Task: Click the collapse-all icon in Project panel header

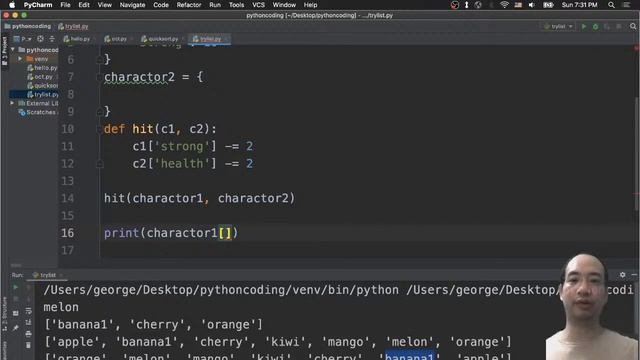Action: pos(52,39)
